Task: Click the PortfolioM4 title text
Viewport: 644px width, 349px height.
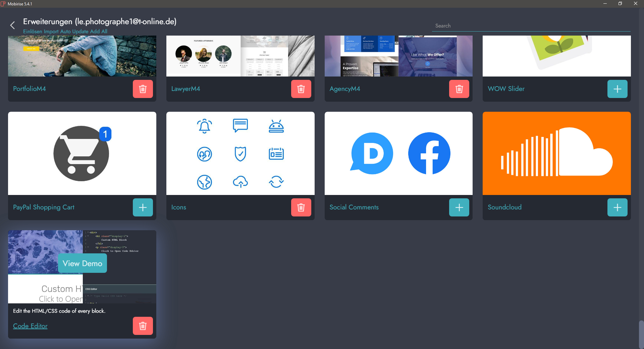Action: (x=30, y=89)
